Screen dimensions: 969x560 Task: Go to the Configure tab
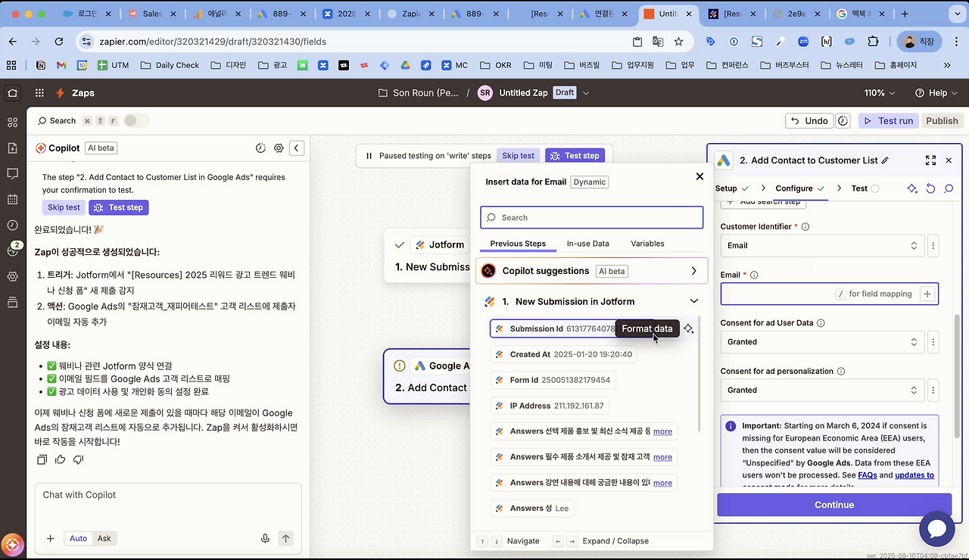pyautogui.click(x=799, y=188)
